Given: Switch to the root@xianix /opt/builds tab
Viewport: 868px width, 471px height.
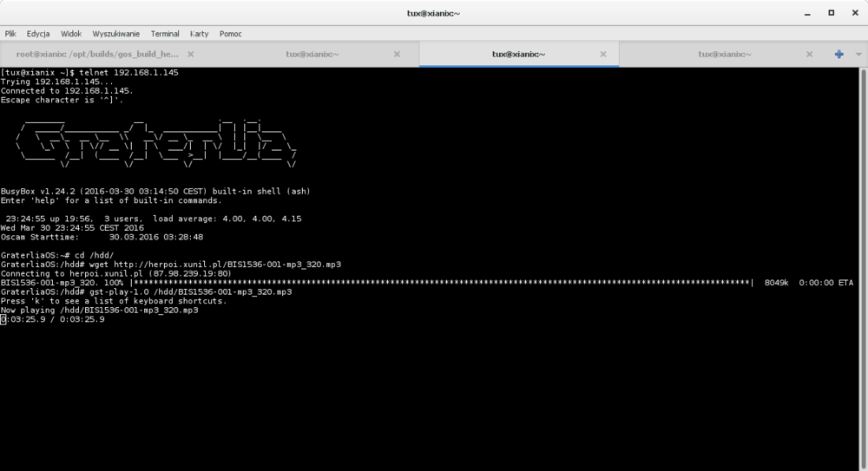Looking at the screenshot, I should coord(95,54).
